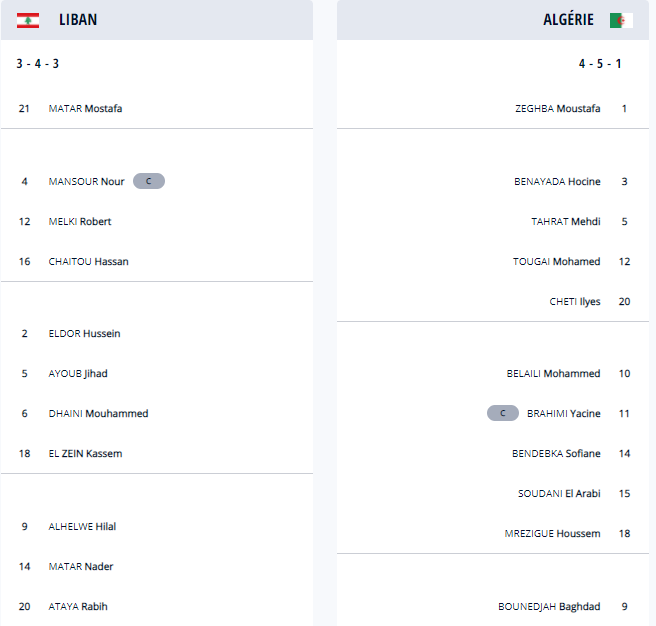Open the LIBAN team header
Image resolution: width=656 pixels, height=626 pixels.
(78, 20)
